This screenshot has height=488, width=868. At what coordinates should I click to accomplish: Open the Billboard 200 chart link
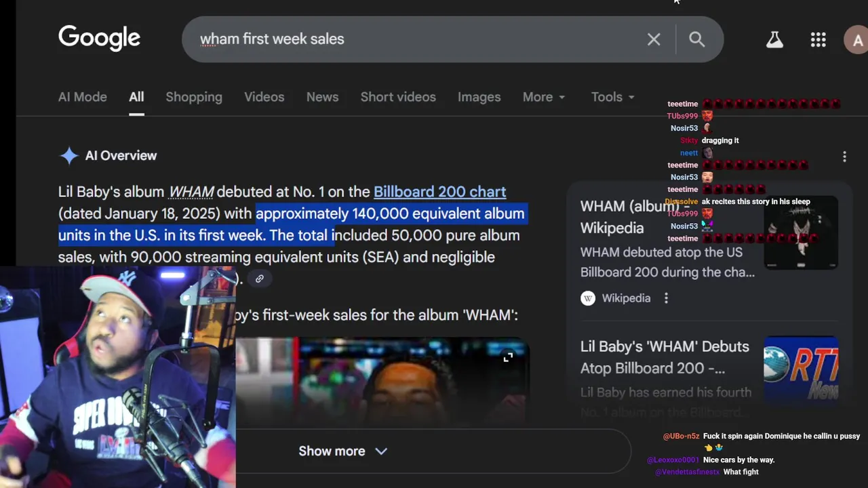tap(439, 192)
